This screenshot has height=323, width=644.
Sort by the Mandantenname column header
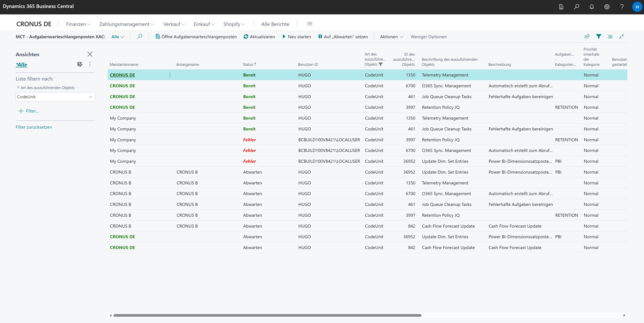click(x=124, y=64)
